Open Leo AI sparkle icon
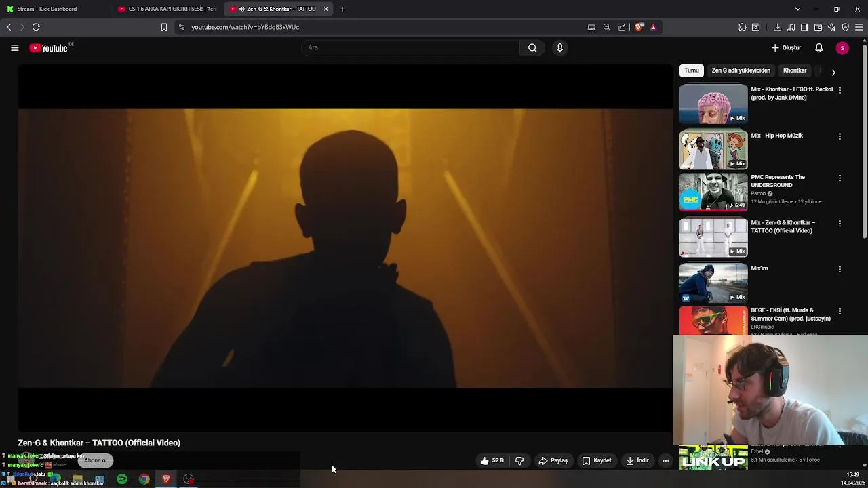Screen dimensions: 868x488 [x=831, y=27]
